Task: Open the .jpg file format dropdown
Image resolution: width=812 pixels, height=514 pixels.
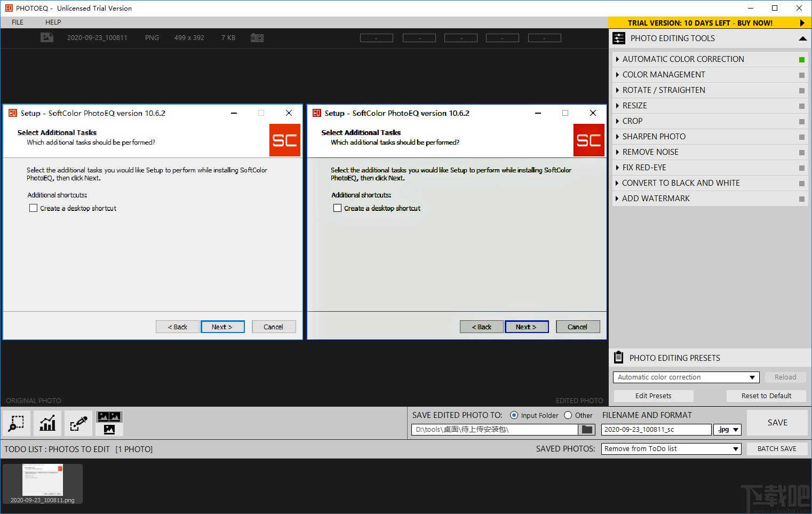Action: [729, 430]
